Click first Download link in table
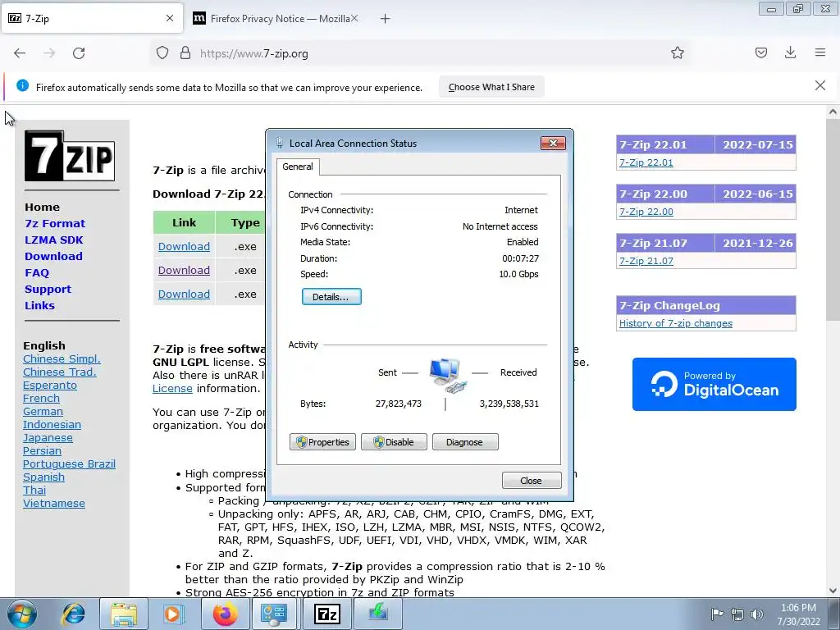The height and width of the screenshot is (630, 840). pyautogui.click(x=184, y=246)
